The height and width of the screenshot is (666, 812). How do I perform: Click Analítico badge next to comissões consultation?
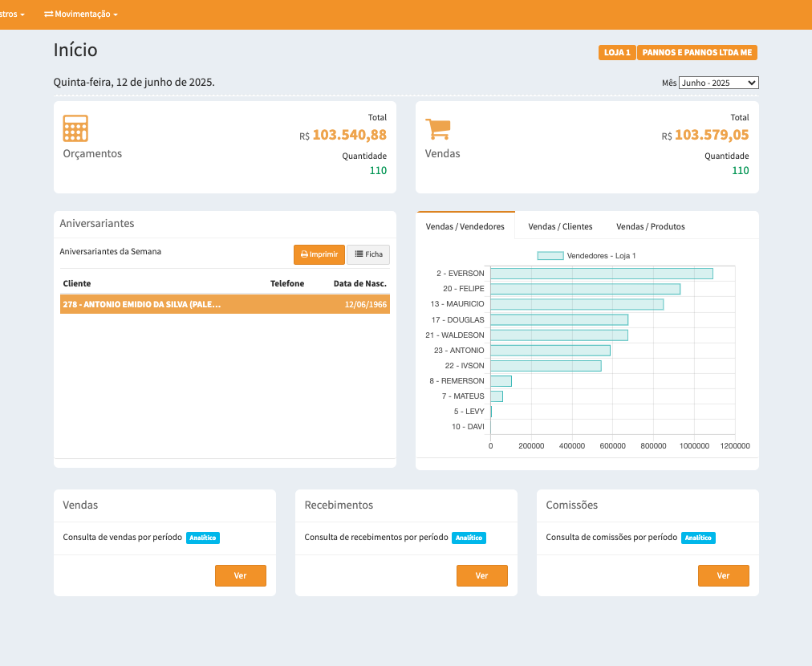(698, 538)
